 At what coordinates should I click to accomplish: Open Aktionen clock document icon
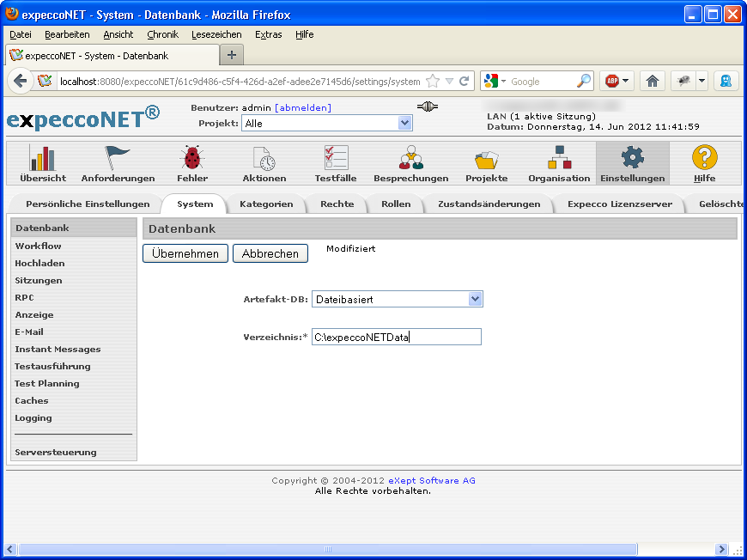(264, 158)
